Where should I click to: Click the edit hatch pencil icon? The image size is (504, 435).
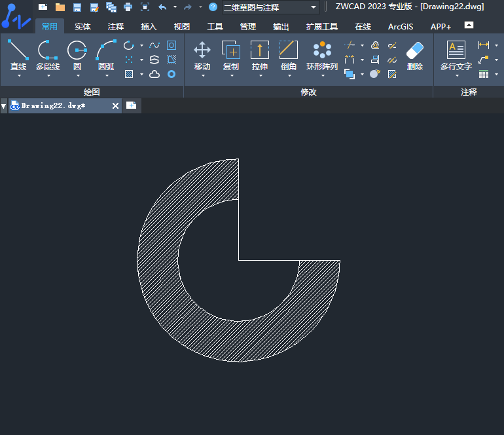coord(392,74)
